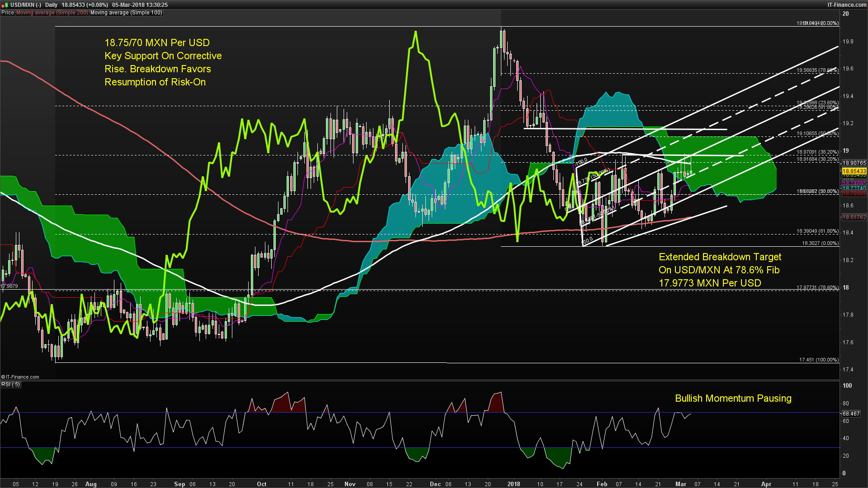The height and width of the screenshot is (488, 868).
Task: Click the 18.85433 (+0.08%) quote in header
Action: [85, 5]
